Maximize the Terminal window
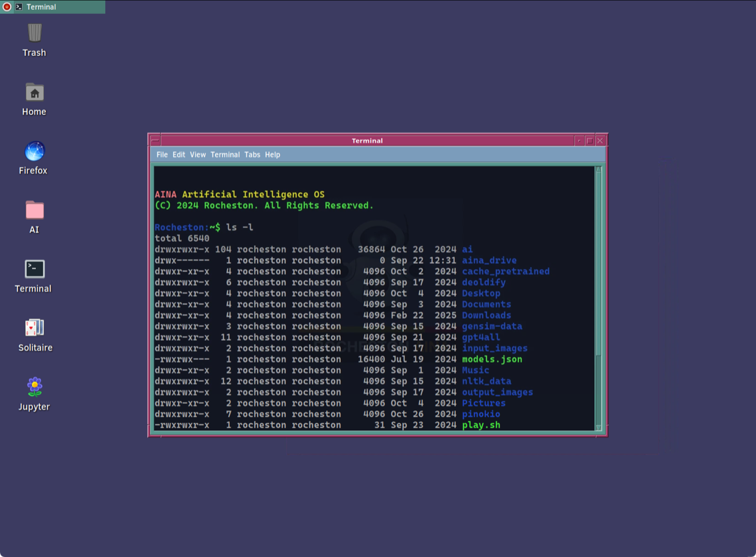The height and width of the screenshot is (557, 756). (590, 141)
